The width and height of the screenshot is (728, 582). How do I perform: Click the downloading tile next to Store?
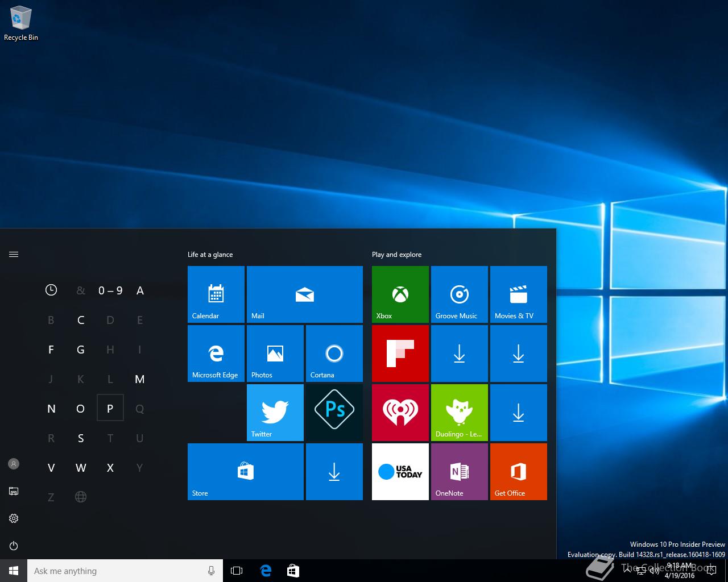[x=334, y=472]
